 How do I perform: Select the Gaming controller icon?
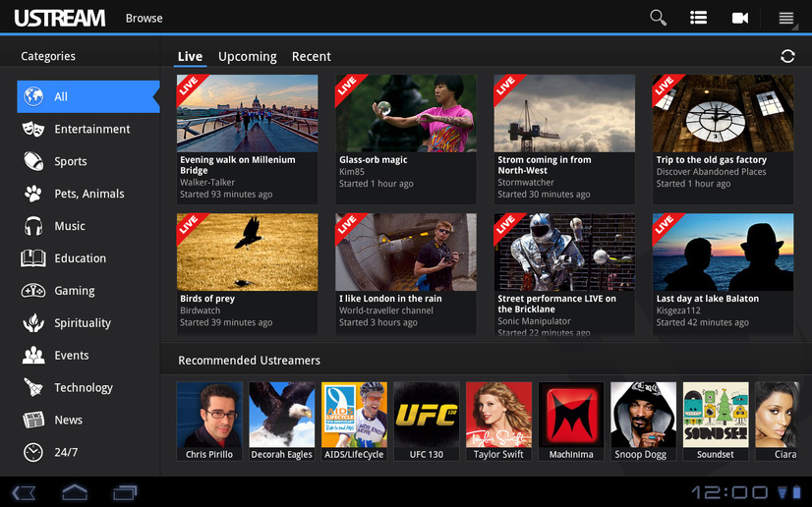(x=33, y=291)
